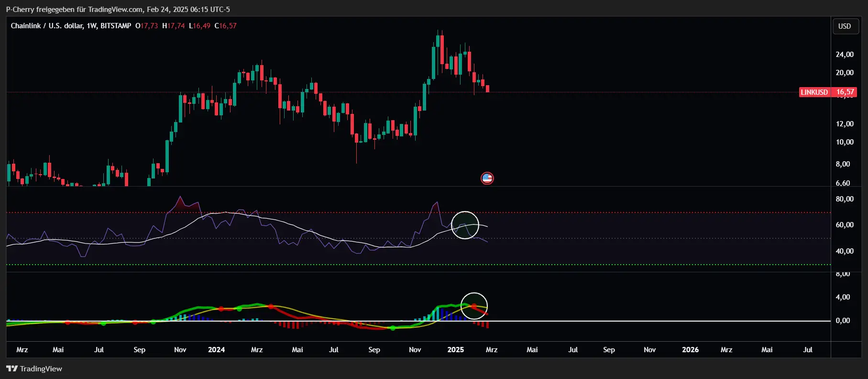Click the 20,00 price axis label
868x379 pixels.
(x=845, y=73)
